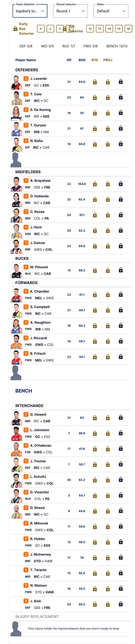Viewport: 135px width, 644px height.
Task: Open player K. Chandler's name link
Action: pyautogui.click(x=40, y=291)
